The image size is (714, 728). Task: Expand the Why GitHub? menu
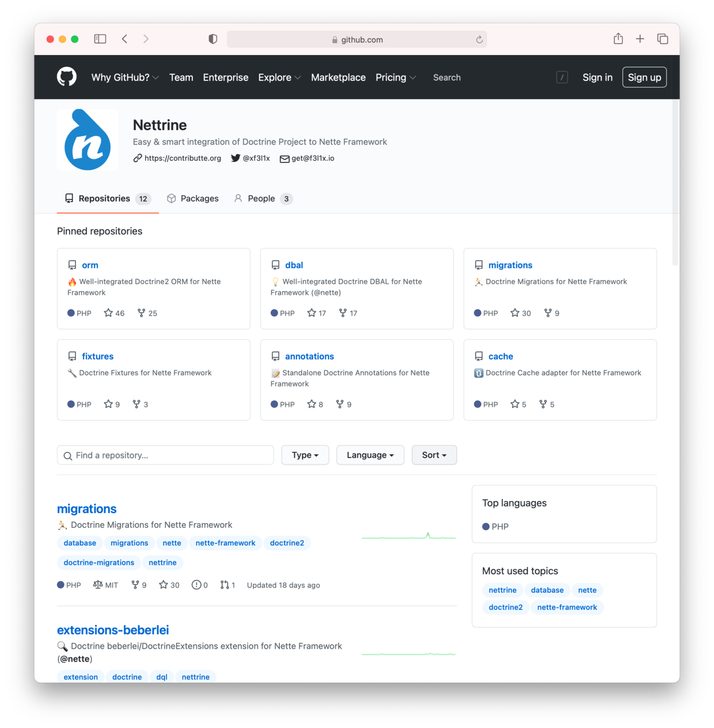coord(125,77)
